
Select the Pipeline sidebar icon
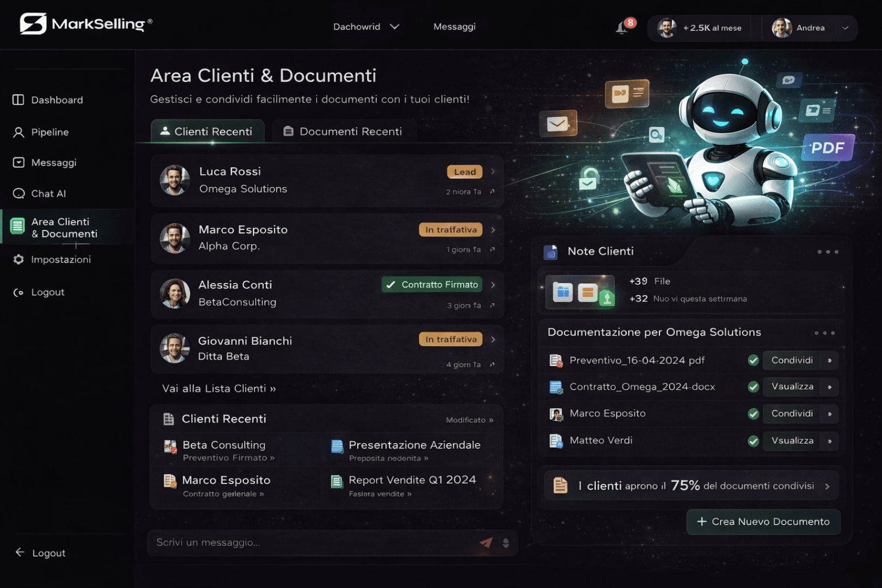18,132
